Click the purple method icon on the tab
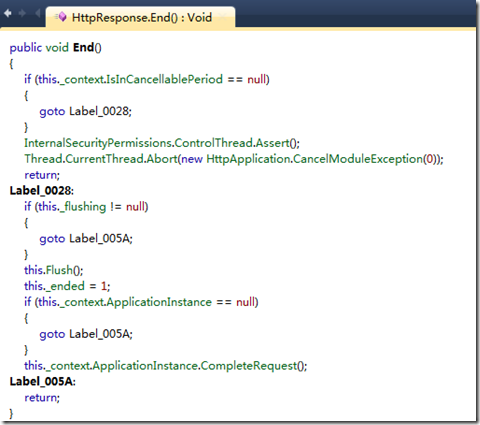This screenshot has height=425, width=480. (x=61, y=17)
